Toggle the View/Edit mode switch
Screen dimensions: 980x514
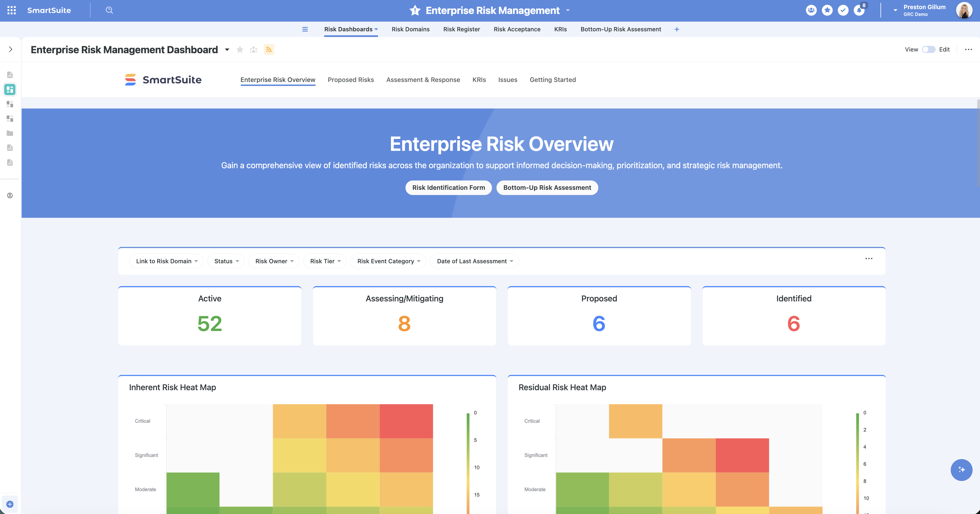929,50
